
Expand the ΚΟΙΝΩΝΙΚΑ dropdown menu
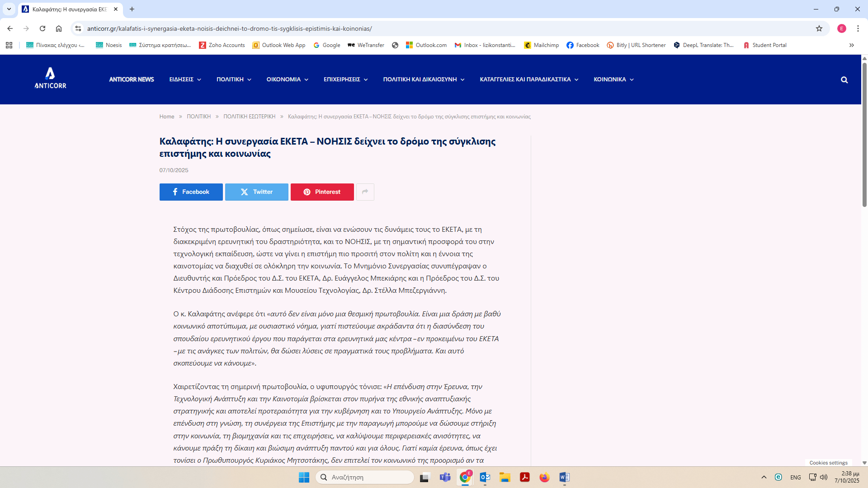pos(613,80)
